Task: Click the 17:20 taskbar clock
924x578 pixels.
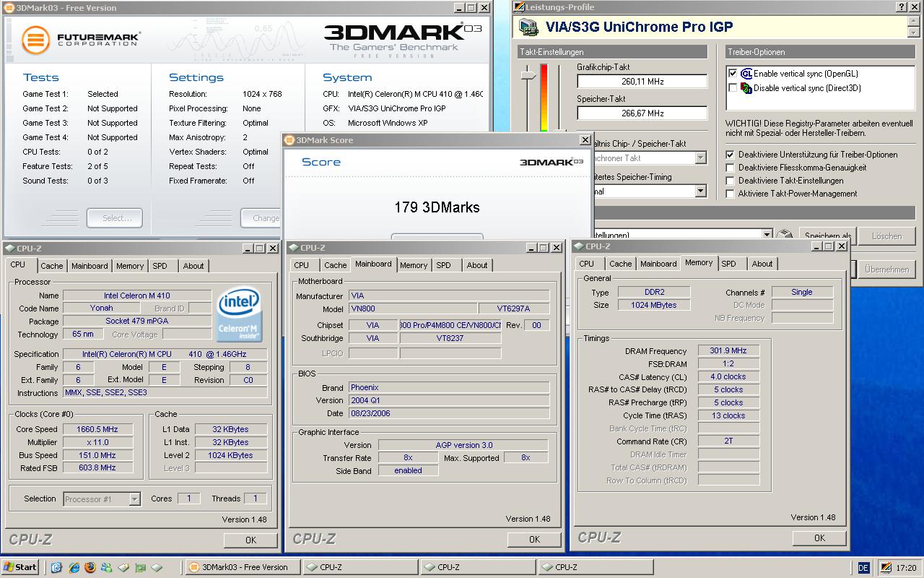Action: point(906,568)
